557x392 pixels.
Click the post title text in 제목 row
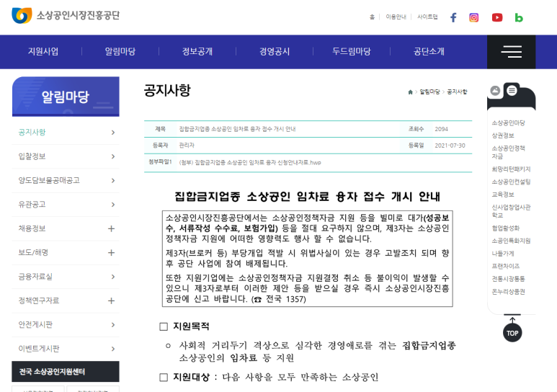(x=237, y=129)
